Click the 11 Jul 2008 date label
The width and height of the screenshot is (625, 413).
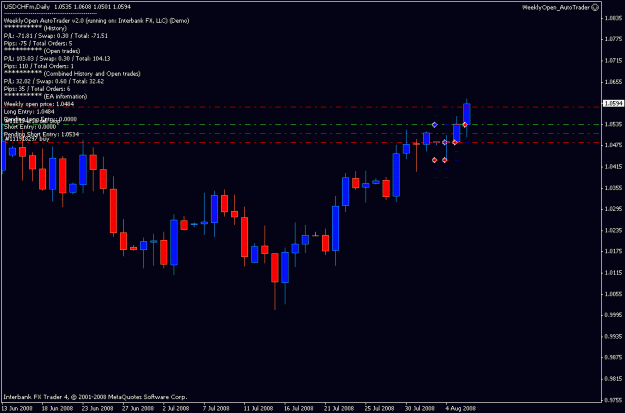pos(259,409)
